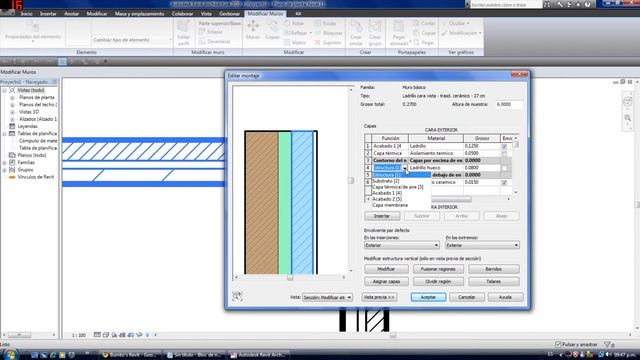
Task: Choose Estructura [1] from function list
Action: pos(400,175)
